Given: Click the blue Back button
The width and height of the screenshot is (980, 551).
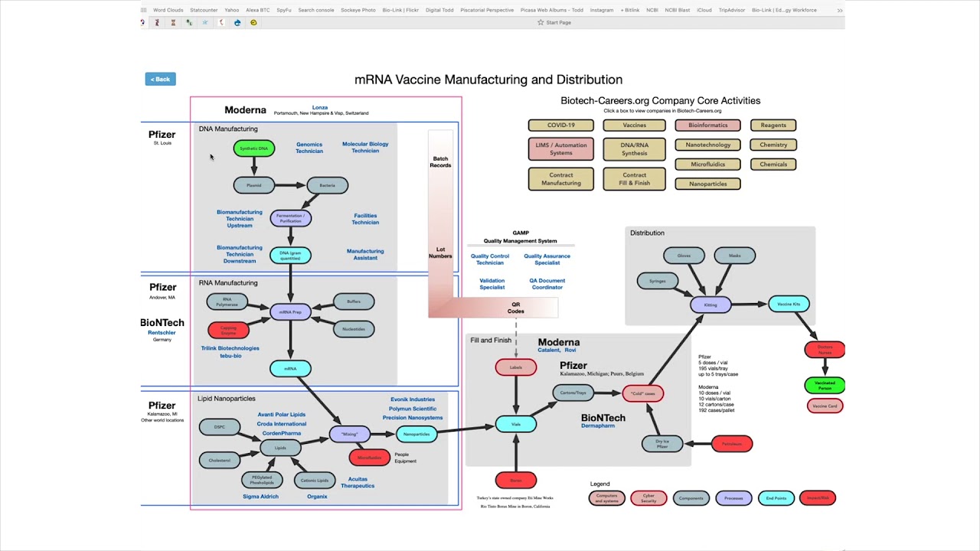Looking at the screenshot, I should pyautogui.click(x=160, y=79).
